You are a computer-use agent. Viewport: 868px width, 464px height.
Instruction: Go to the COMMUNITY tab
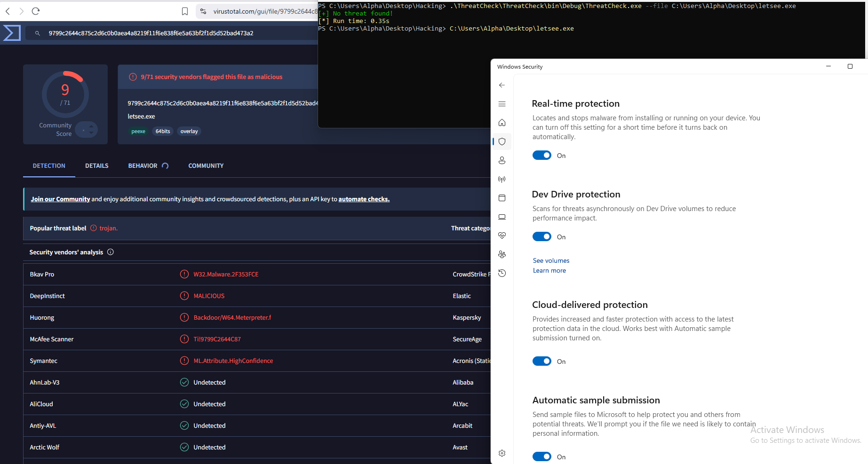206,166
